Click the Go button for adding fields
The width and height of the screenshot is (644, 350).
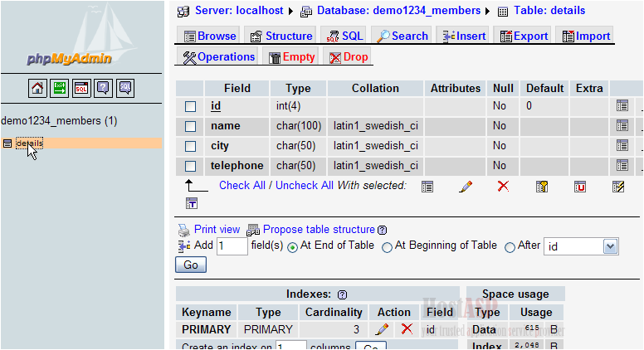coord(191,265)
